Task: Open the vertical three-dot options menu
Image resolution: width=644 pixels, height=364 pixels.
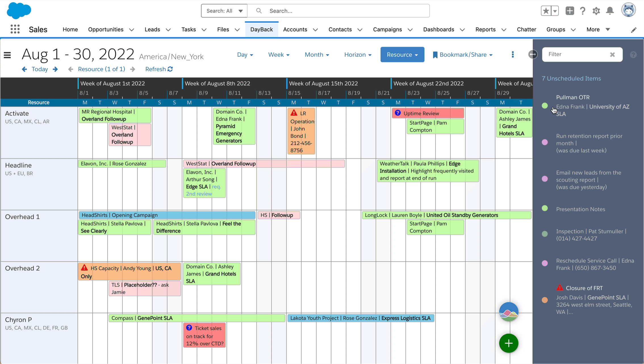Action: (x=513, y=55)
